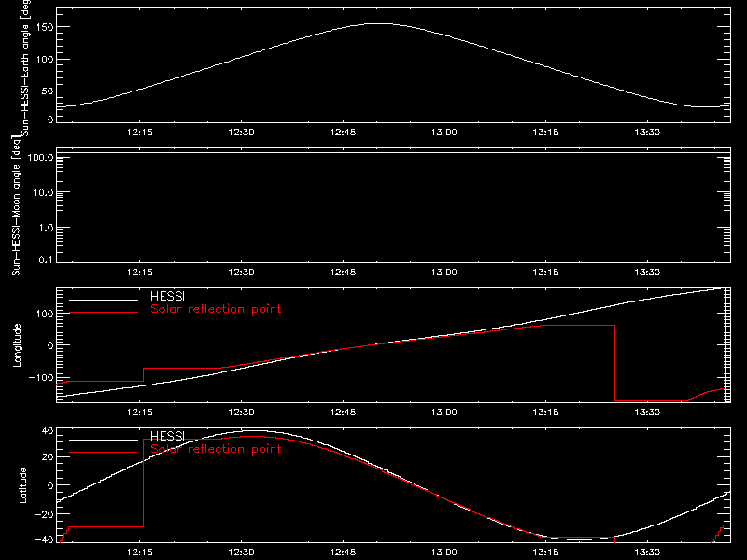Select the -40 label on Latitude axis
747x560 pixels.
pyautogui.click(x=44, y=540)
